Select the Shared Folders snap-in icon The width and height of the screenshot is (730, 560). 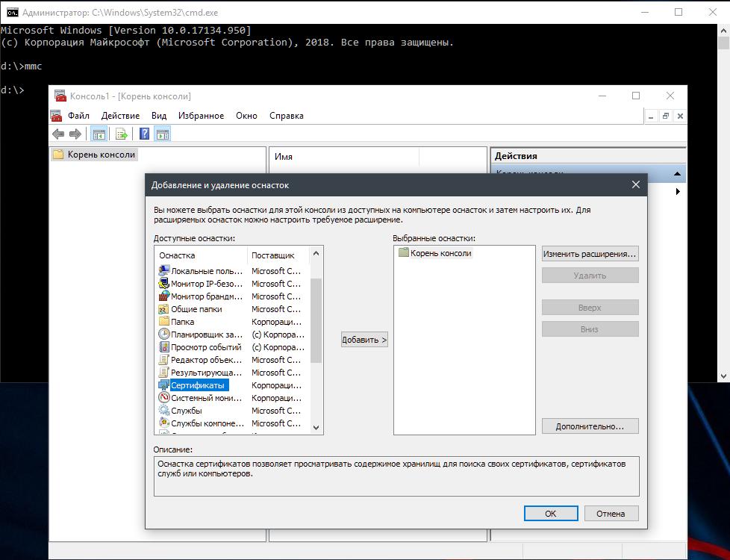tap(163, 309)
